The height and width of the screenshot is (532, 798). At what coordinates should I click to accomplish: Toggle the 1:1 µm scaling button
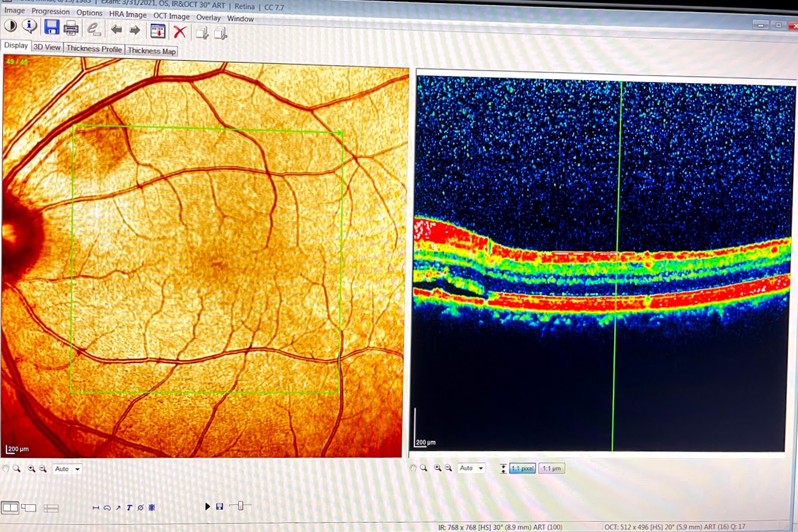[551, 469]
